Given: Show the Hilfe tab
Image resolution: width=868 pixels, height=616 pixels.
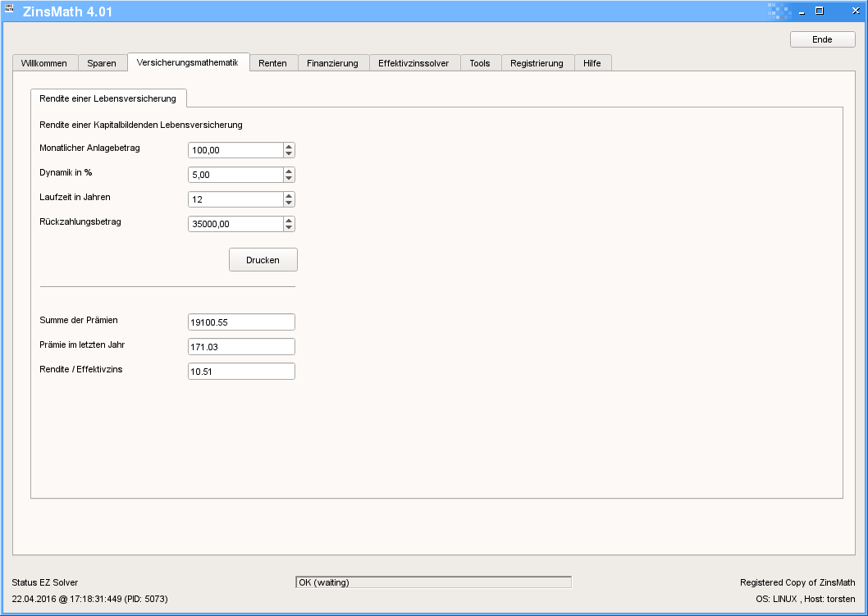Looking at the screenshot, I should click(x=592, y=63).
